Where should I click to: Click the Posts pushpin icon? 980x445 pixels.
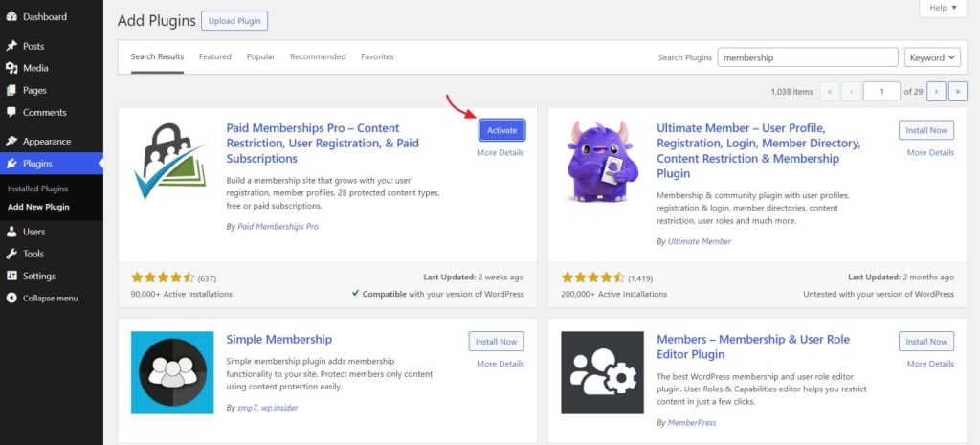point(11,46)
